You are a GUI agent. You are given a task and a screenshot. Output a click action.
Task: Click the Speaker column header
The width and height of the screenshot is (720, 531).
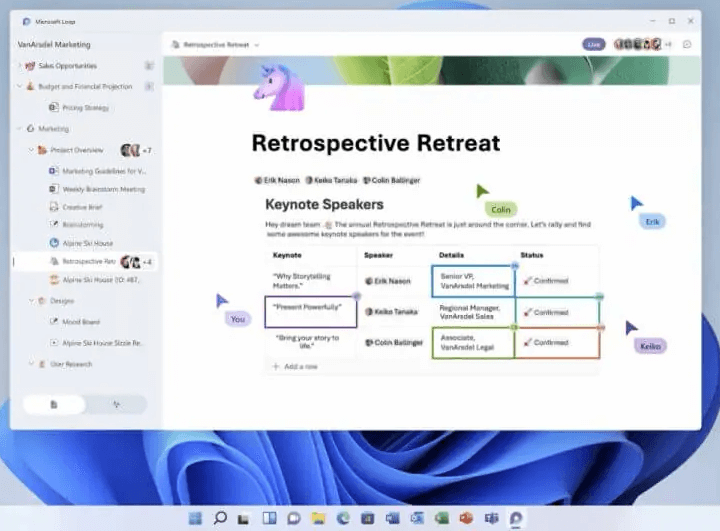378,255
